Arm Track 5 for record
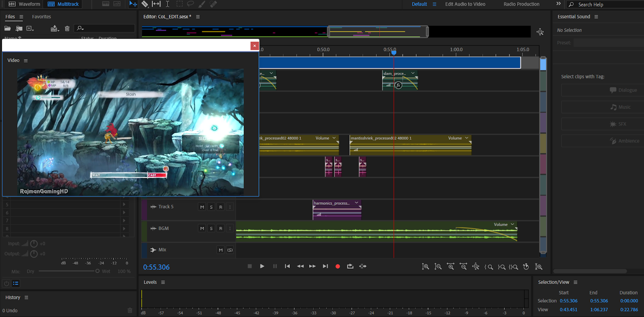The width and height of the screenshot is (644, 317). (x=221, y=207)
